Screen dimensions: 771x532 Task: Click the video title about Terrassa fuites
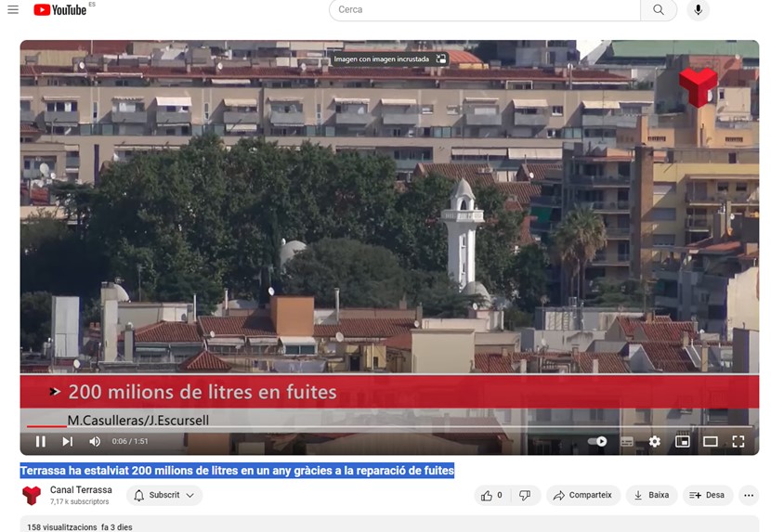coord(237,471)
